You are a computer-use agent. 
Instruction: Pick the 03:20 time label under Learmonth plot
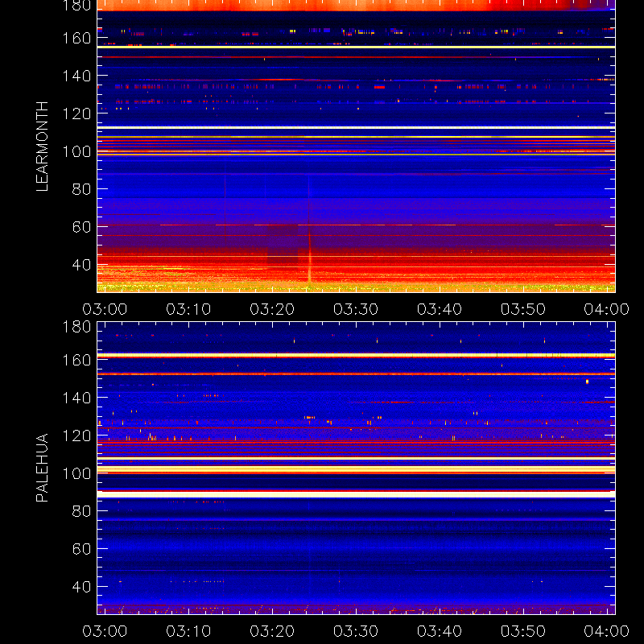(x=272, y=309)
